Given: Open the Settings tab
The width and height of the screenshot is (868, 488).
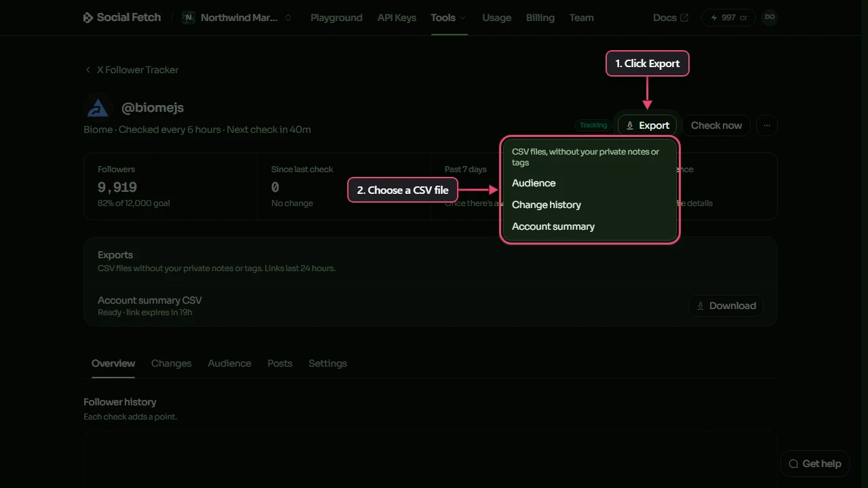Looking at the screenshot, I should click(328, 363).
